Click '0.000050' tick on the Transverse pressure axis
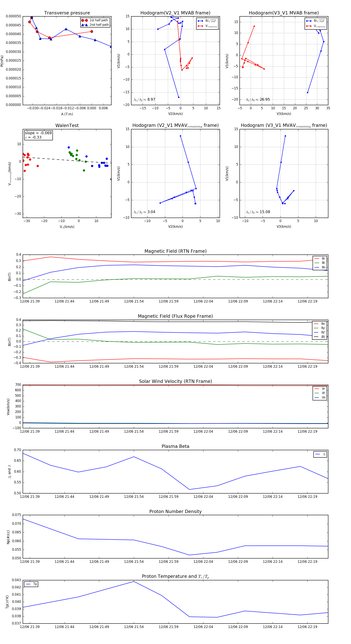The width and height of the screenshot is (351, 644). [x=13, y=17]
